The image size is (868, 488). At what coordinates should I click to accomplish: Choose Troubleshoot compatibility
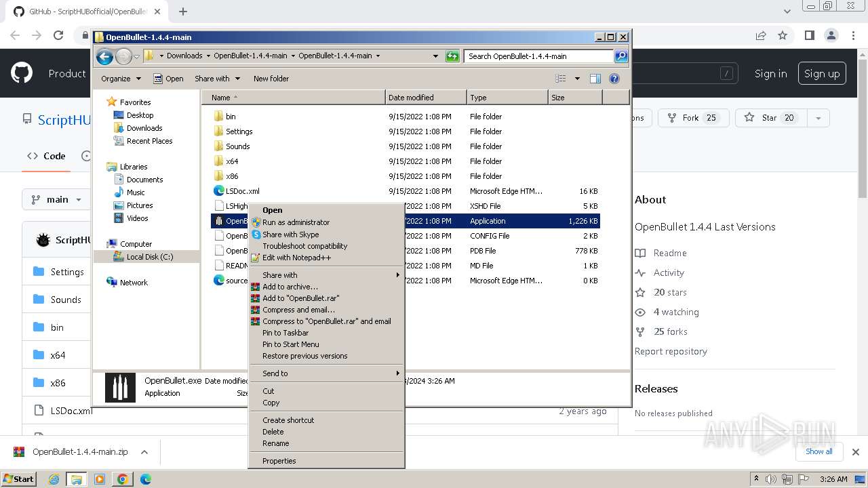point(327,246)
